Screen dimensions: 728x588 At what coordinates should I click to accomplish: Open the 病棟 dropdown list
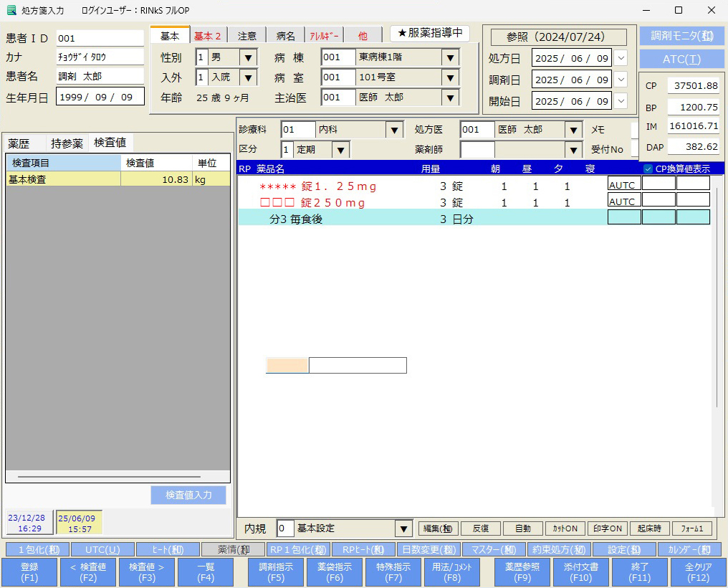[x=450, y=57]
